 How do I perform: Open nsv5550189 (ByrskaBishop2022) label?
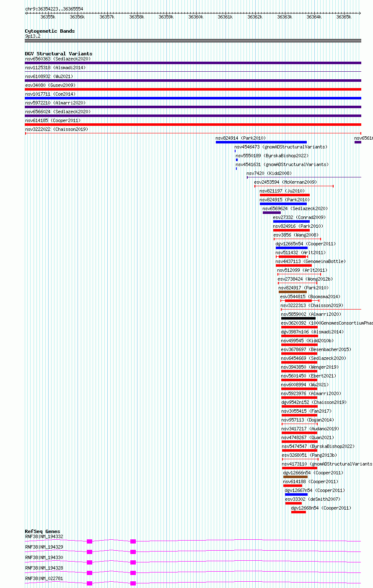[272, 156]
